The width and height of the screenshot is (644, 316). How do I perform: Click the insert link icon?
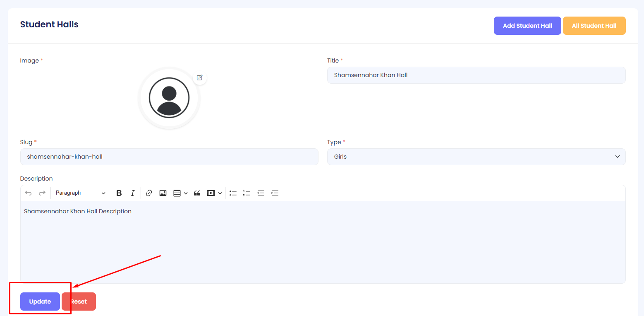(x=149, y=193)
